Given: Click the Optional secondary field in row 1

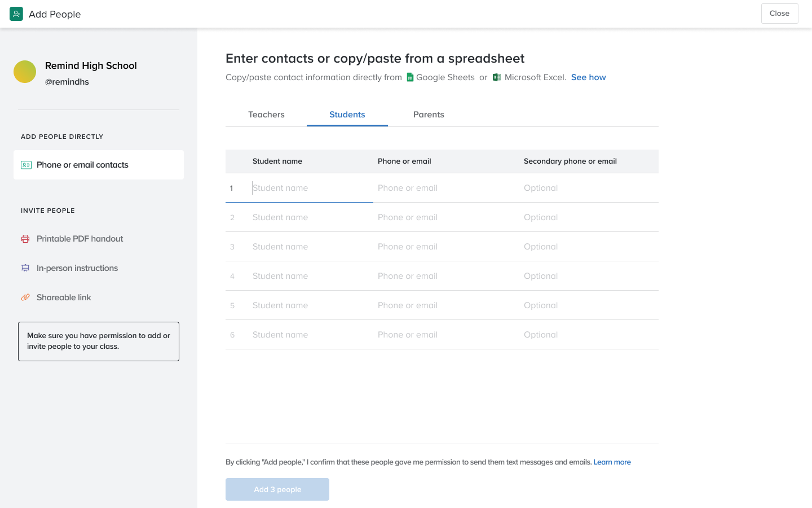Looking at the screenshot, I should pyautogui.click(x=589, y=188).
